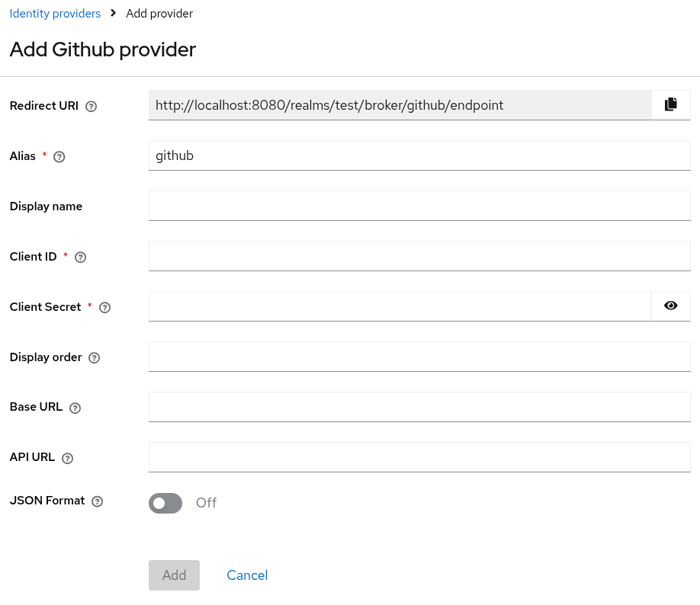Image resolution: width=700 pixels, height=605 pixels.
Task: Cancel adding the Github provider
Action: click(x=246, y=575)
